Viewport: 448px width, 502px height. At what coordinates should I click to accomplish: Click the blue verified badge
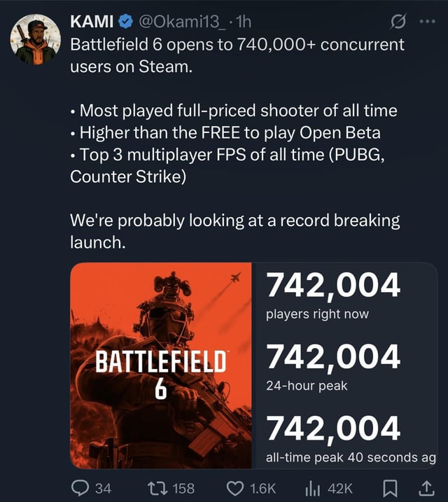click(126, 22)
